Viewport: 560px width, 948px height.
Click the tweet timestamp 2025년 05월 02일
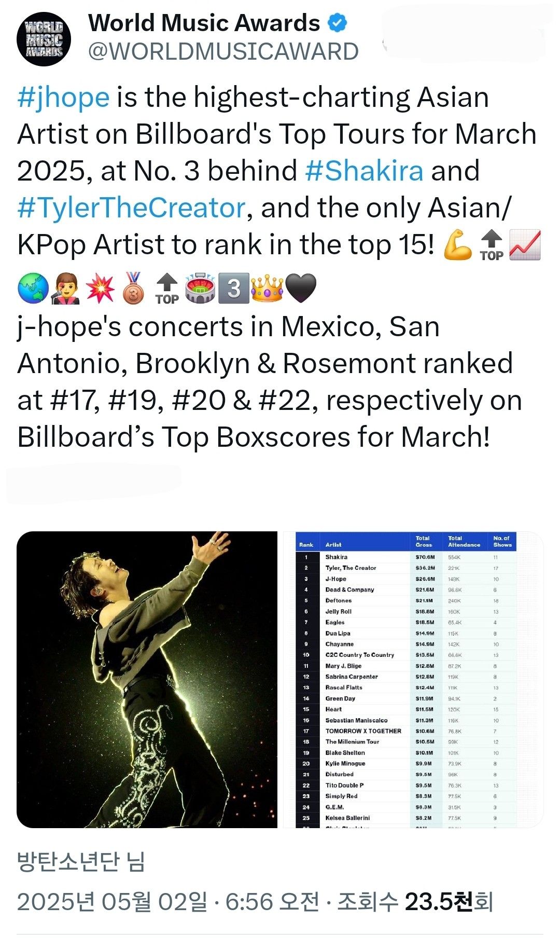coord(112,902)
